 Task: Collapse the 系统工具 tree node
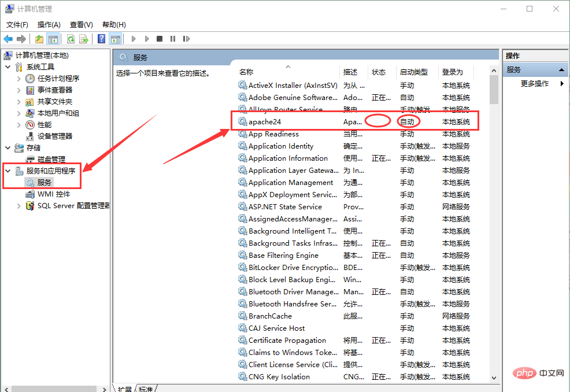click(8, 67)
